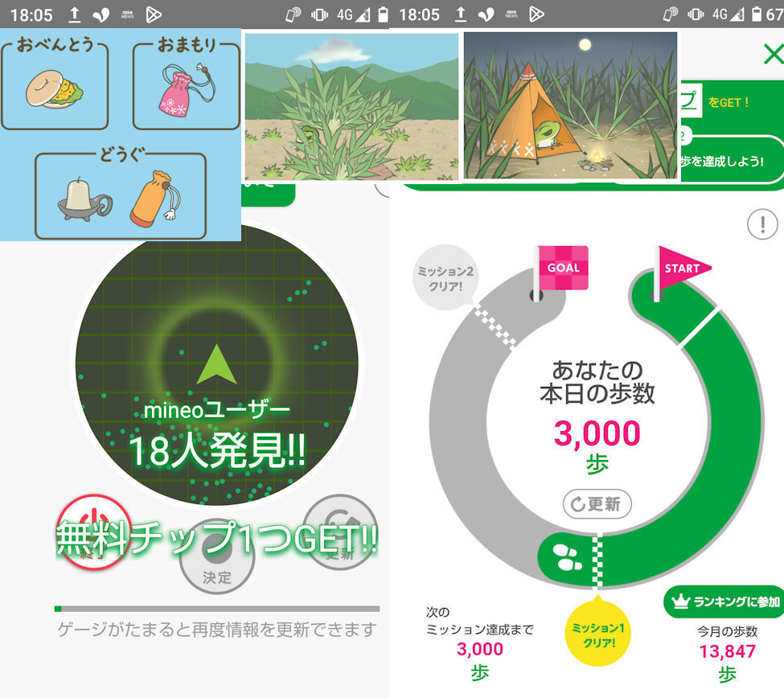Tap the Play Store notification icon left

154,14
